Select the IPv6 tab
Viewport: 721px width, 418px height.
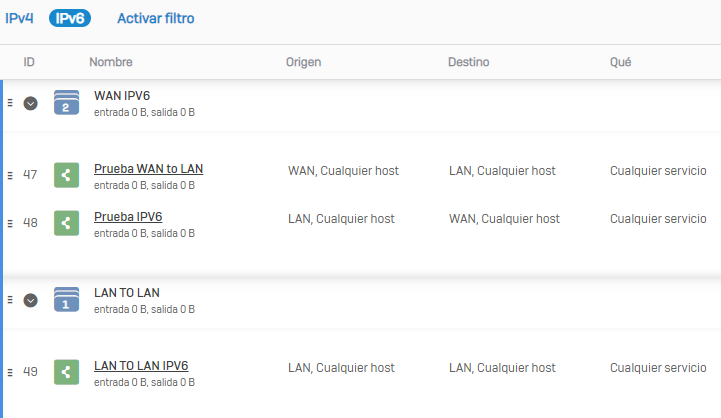tap(67, 18)
